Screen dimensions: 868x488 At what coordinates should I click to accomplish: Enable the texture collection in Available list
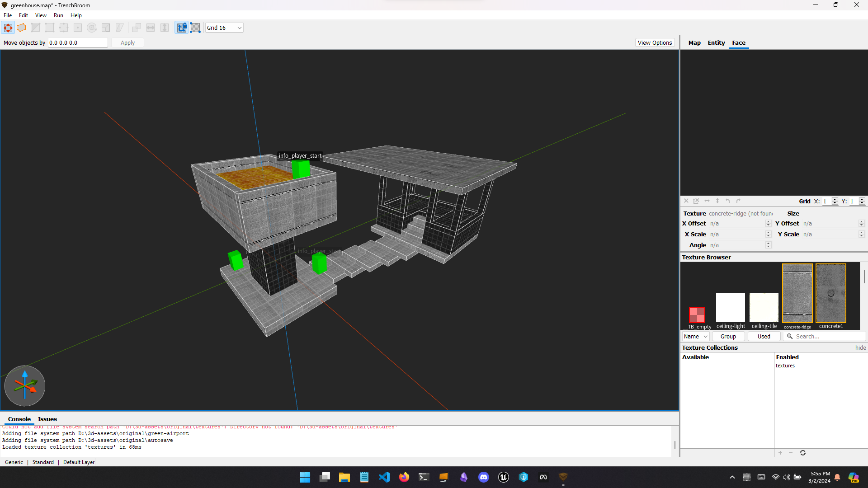click(780, 453)
